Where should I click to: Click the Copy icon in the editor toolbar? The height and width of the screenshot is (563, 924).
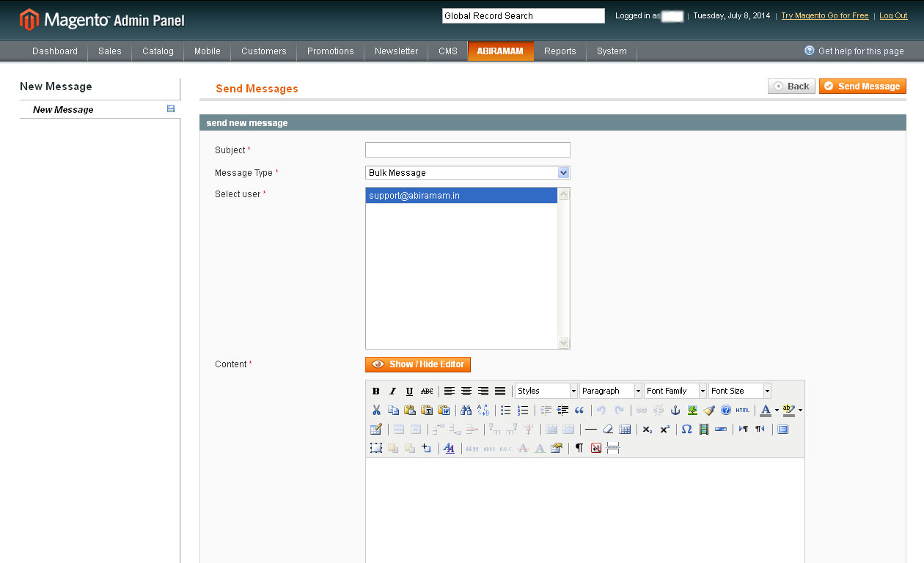[393, 411]
